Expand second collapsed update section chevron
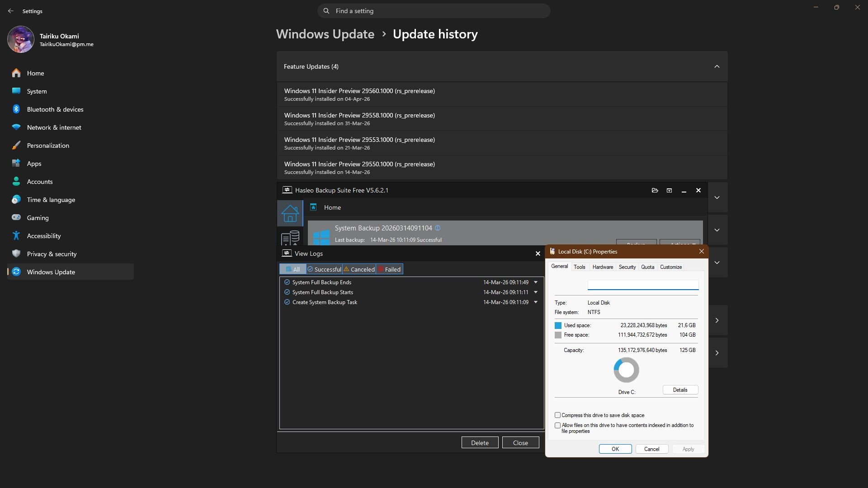The image size is (868, 488). [717, 230]
